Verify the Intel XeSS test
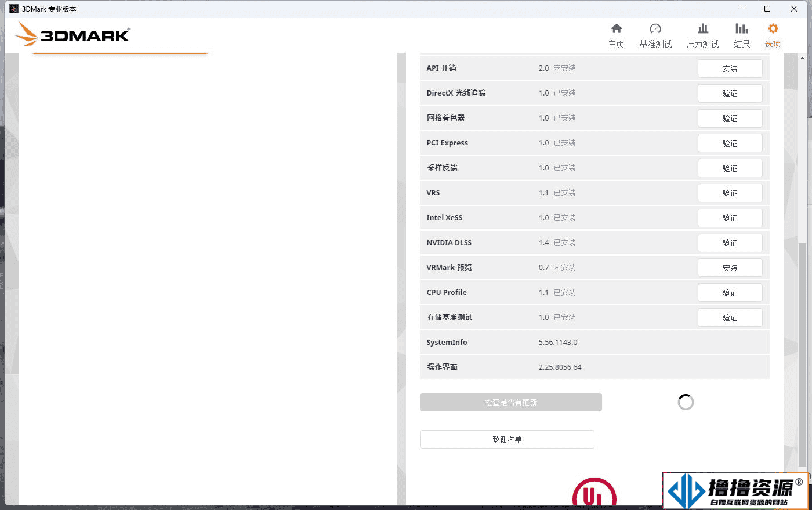 pos(730,218)
